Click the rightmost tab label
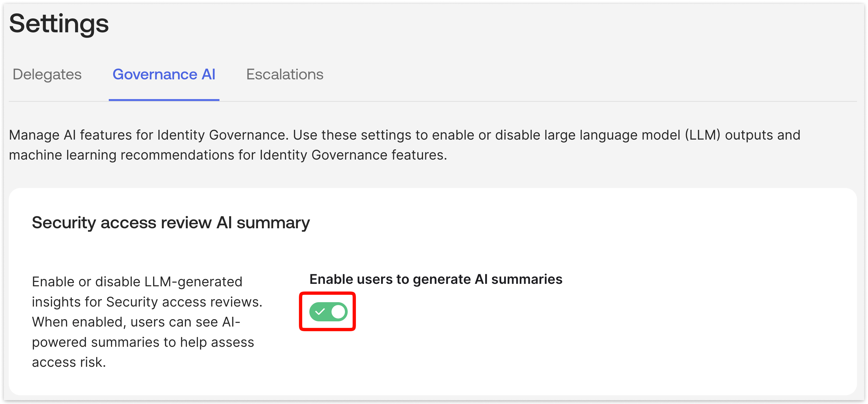 coord(285,75)
